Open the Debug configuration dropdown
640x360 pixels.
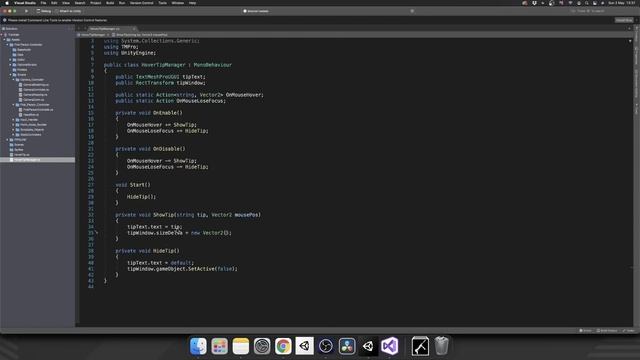(x=44, y=11)
